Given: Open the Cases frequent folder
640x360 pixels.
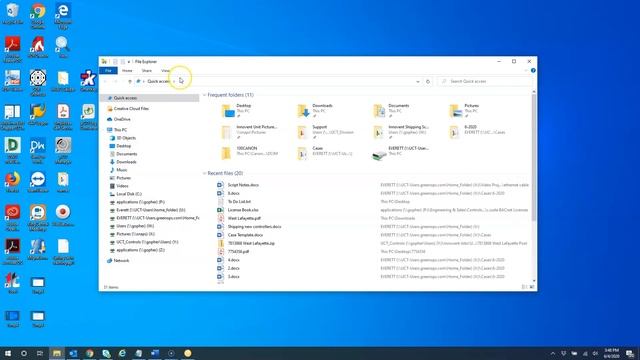Looking at the screenshot, I should (324, 153).
